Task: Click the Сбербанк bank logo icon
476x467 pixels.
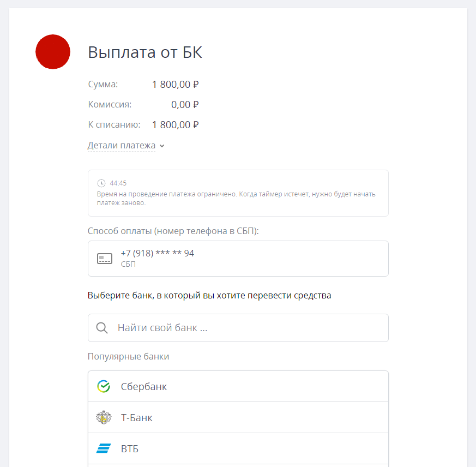Action: [105, 386]
